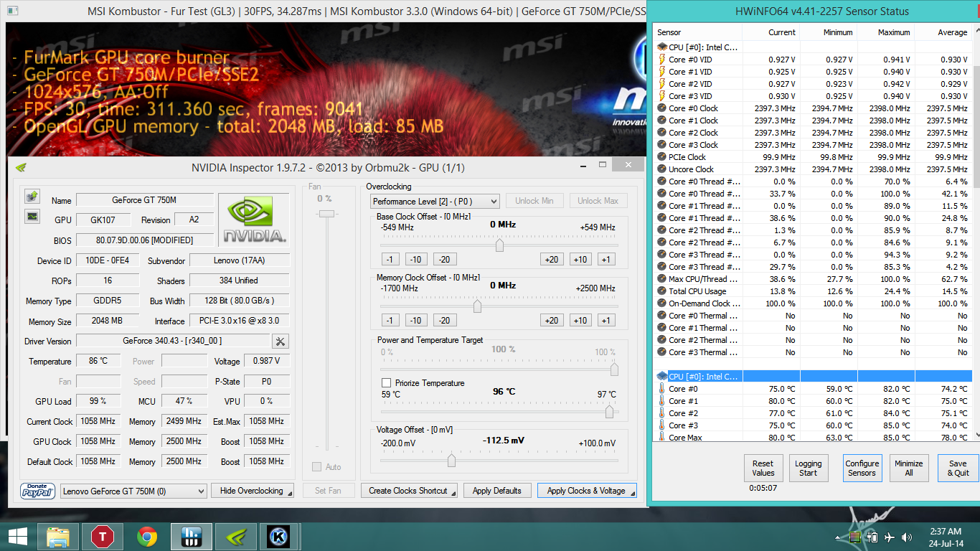Viewport: 980px width, 551px height.
Task: Click the red T taskbar icon
Action: click(103, 537)
